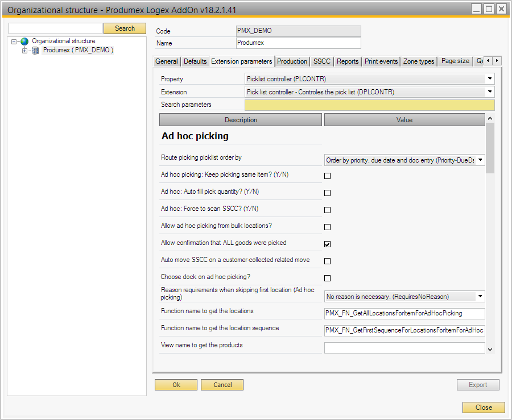
Task: Open Route picking picklist order dropdown
Action: point(480,160)
